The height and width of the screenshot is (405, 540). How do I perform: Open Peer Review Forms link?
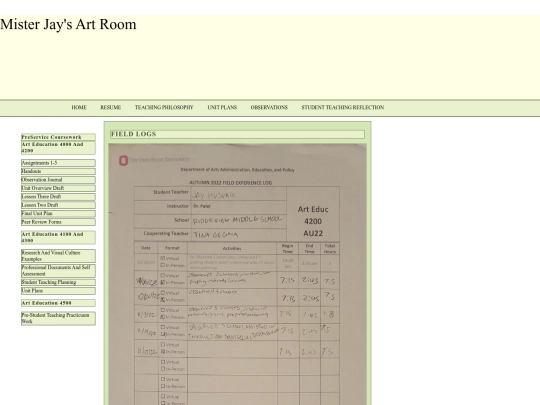pos(58,222)
